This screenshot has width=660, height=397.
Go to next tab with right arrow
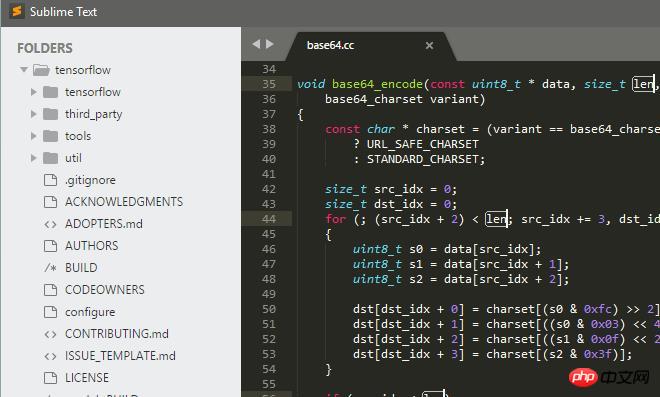pos(270,44)
